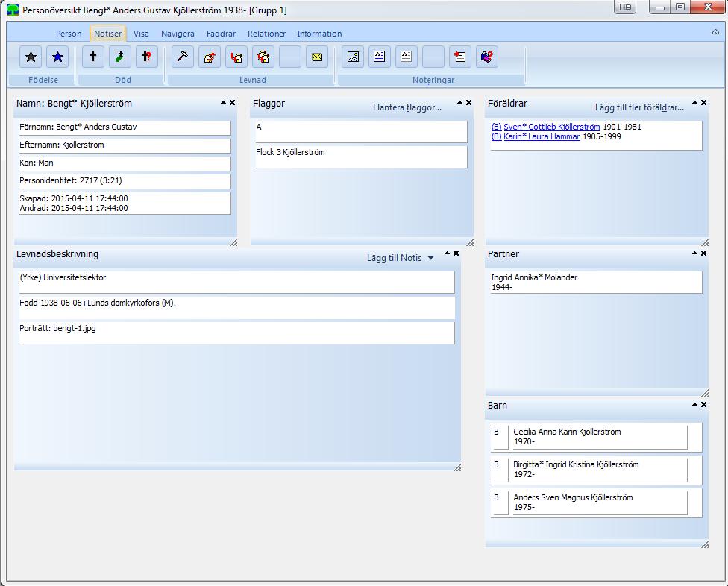Screen dimensions: 728x586
Task: Click the B button beside Cecilia Anna Karin
Action: point(500,437)
